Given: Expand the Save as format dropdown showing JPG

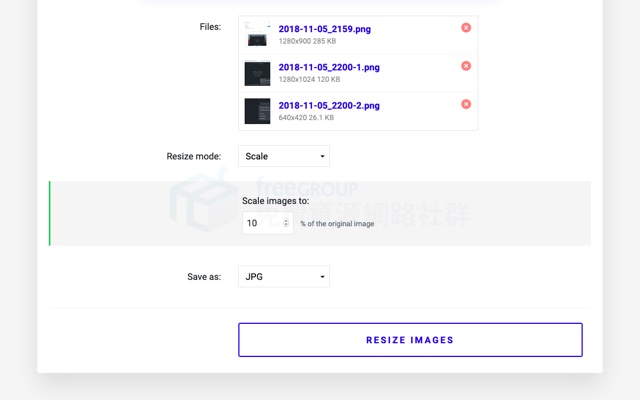Looking at the screenshot, I should tap(284, 277).
